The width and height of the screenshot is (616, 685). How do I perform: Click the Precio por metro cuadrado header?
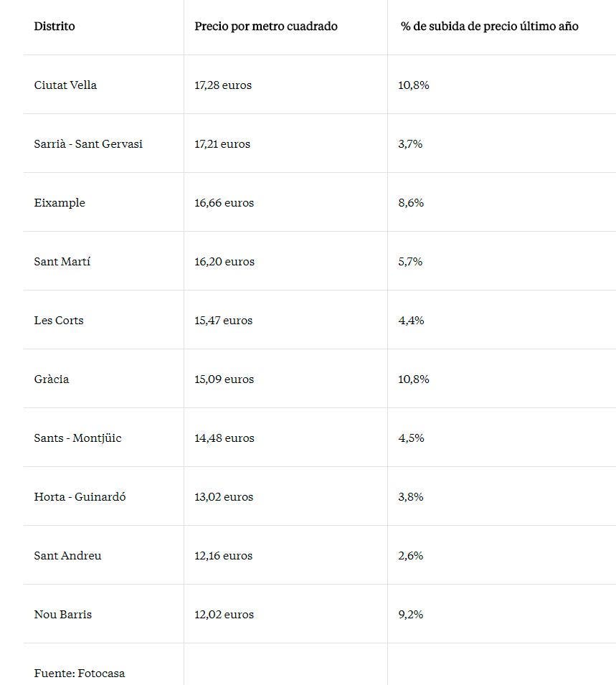pos(265,27)
